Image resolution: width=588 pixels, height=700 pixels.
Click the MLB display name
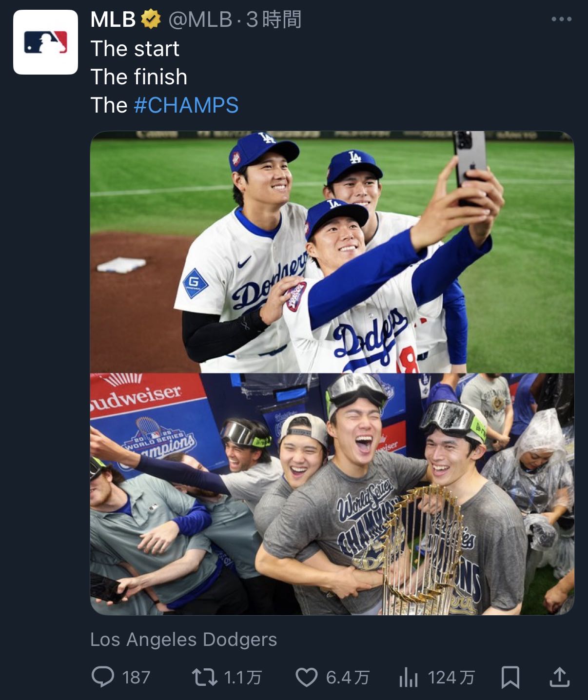coord(113,19)
